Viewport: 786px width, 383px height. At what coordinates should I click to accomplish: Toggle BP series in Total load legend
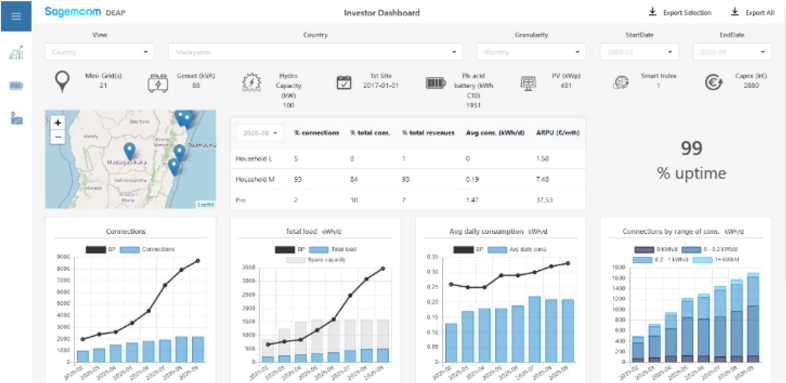(290, 249)
